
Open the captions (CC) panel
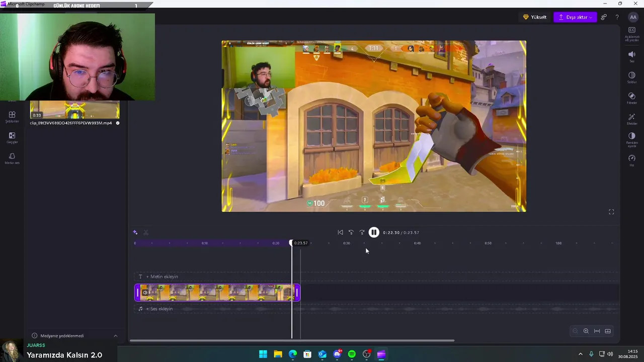point(632,34)
